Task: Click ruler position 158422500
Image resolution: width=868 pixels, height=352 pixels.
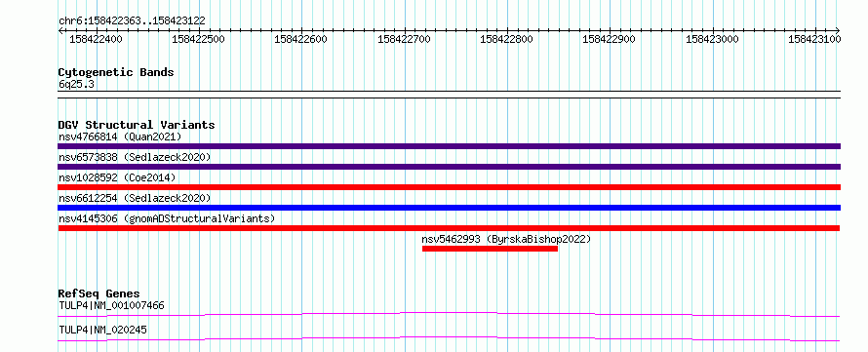Action: click(x=198, y=39)
